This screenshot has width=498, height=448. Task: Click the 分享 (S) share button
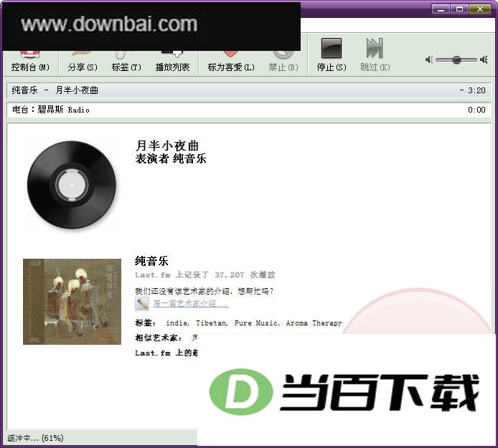(x=83, y=62)
